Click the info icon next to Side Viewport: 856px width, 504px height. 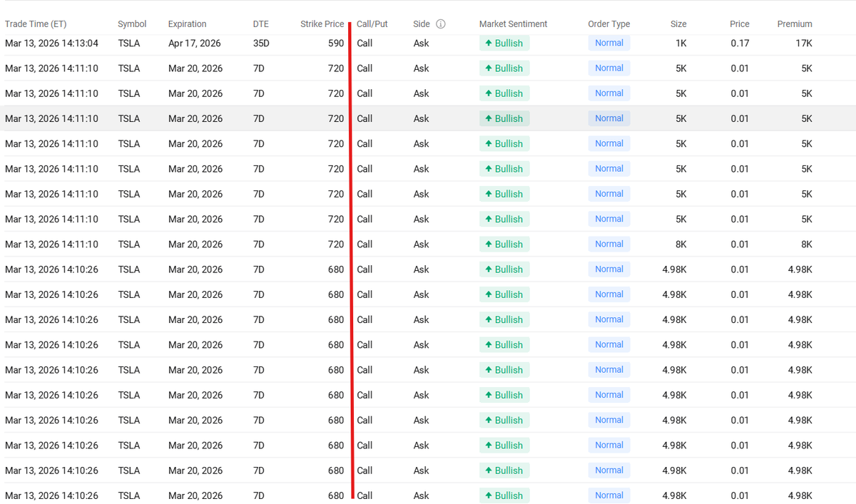point(441,24)
